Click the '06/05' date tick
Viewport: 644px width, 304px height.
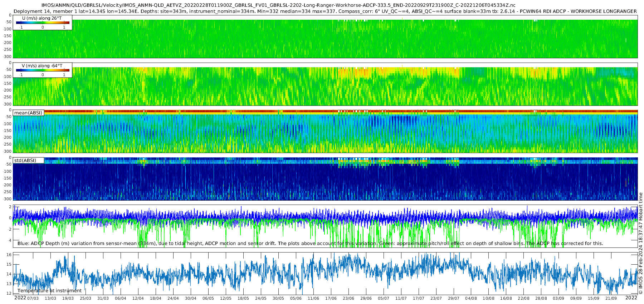208,299
